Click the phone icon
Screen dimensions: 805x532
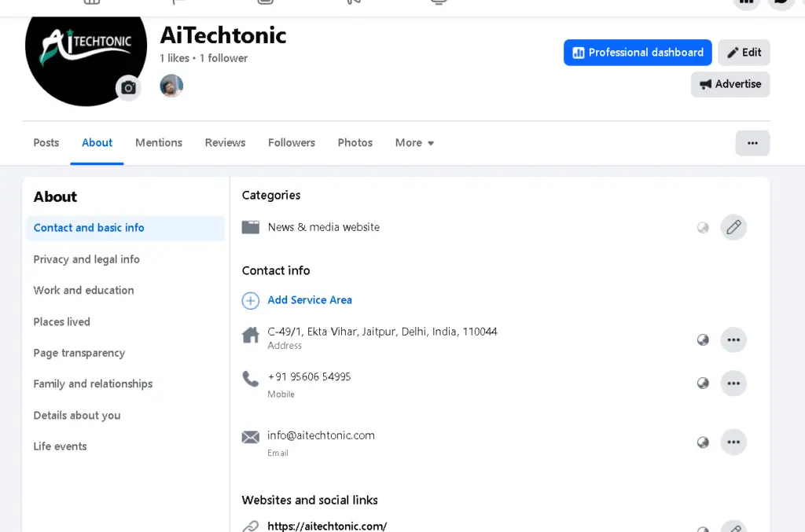click(x=251, y=379)
